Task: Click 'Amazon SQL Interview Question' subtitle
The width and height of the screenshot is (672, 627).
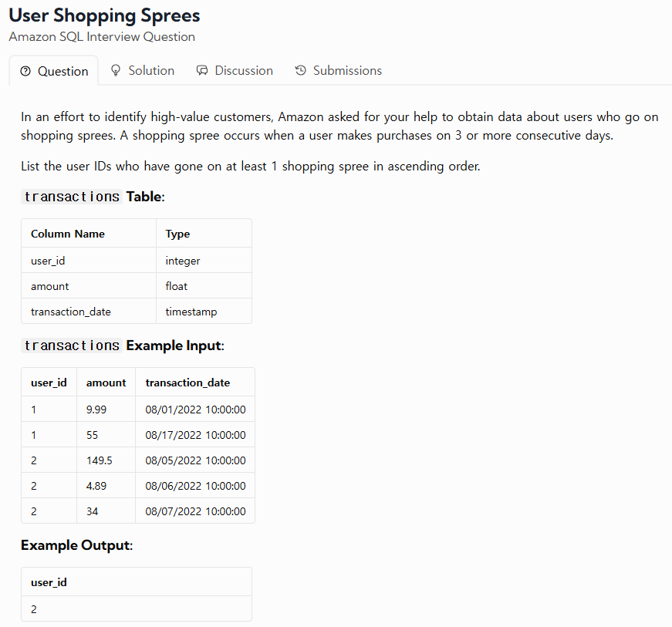Action: 102,37
